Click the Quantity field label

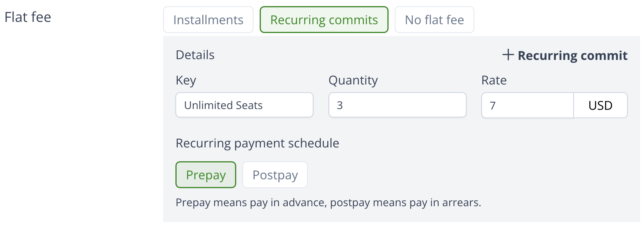click(353, 80)
